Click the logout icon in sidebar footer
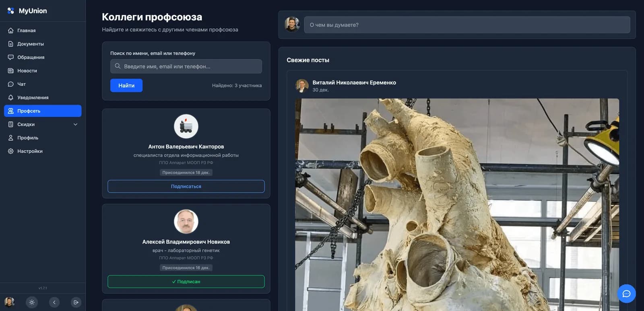Image resolution: width=644 pixels, height=311 pixels. 76,302
